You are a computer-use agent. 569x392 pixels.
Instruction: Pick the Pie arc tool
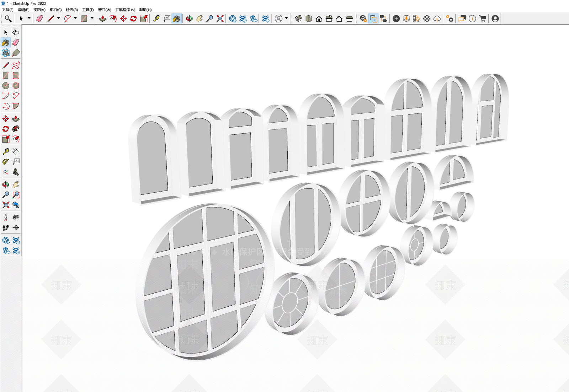[x=16, y=106]
